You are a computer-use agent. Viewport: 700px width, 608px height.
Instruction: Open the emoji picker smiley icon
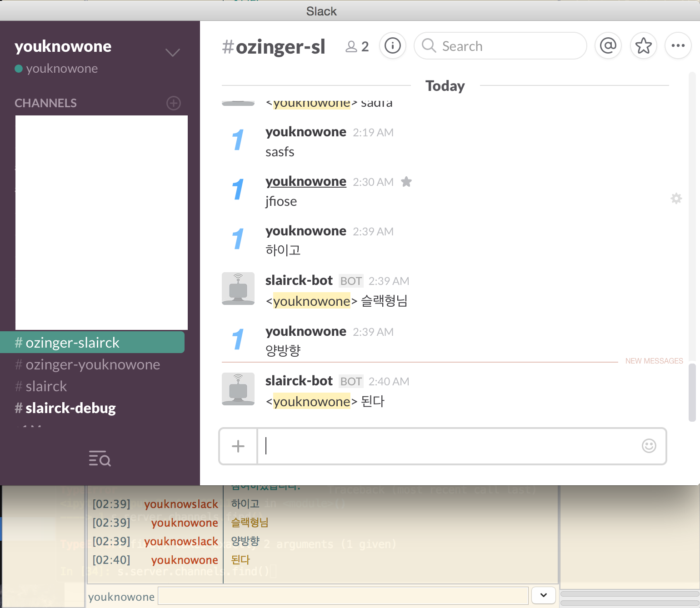coord(649,446)
